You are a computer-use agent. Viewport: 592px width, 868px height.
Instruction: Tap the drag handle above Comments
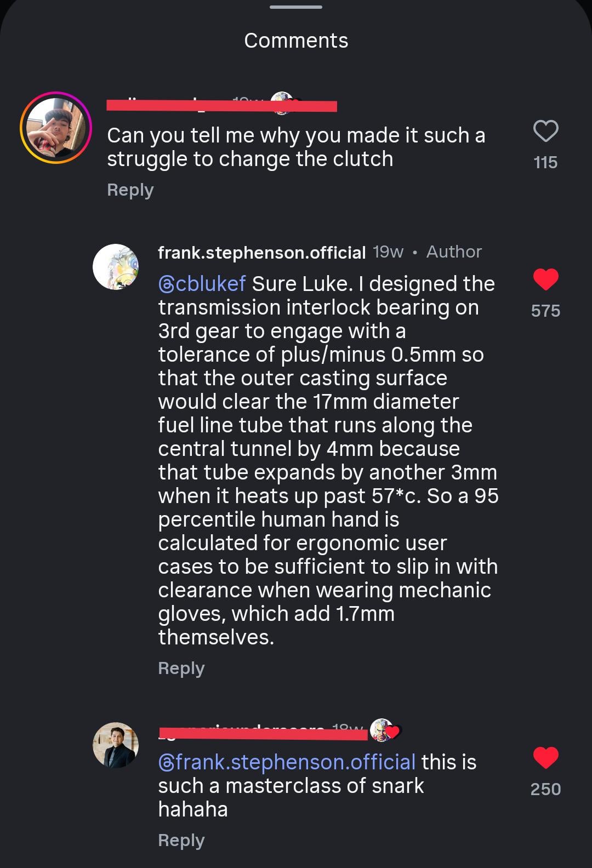[x=296, y=7]
